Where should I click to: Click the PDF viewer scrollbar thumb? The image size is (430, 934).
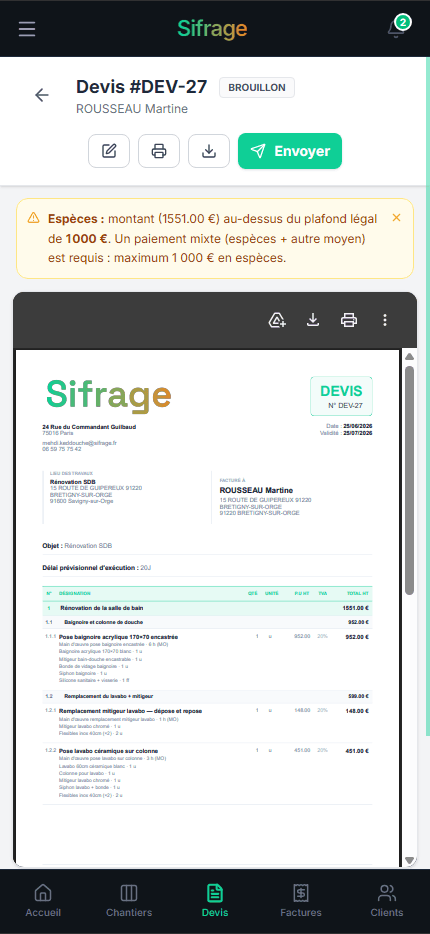pyautogui.click(x=409, y=480)
